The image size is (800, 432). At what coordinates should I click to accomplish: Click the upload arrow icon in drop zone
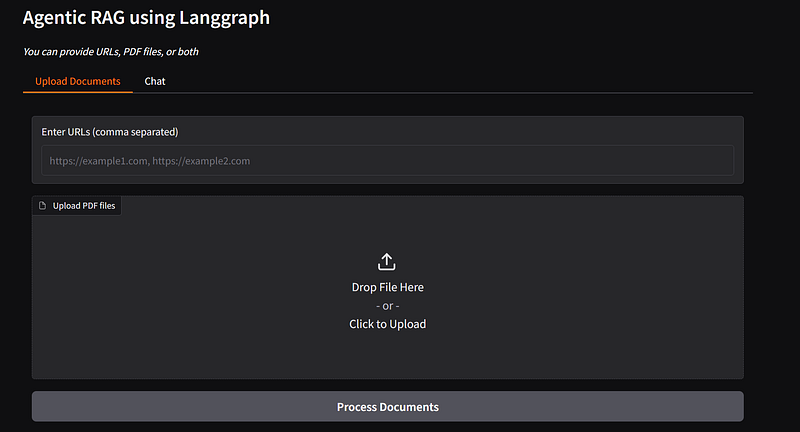point(387,262)
